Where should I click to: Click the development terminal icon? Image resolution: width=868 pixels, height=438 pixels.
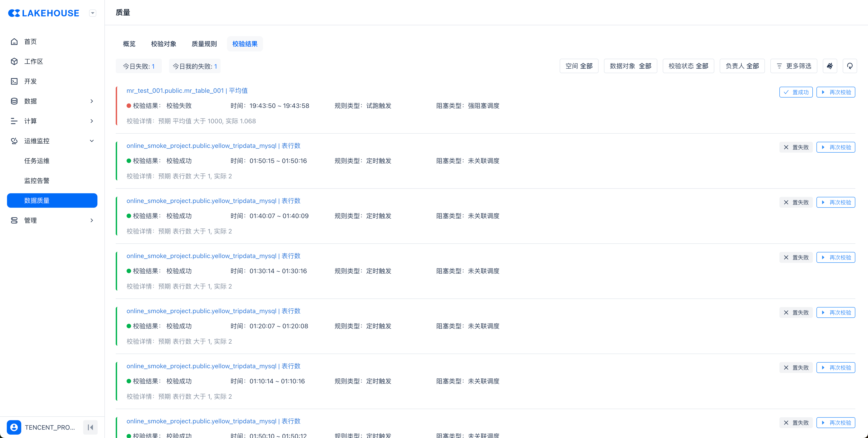[x=14, y=81]
